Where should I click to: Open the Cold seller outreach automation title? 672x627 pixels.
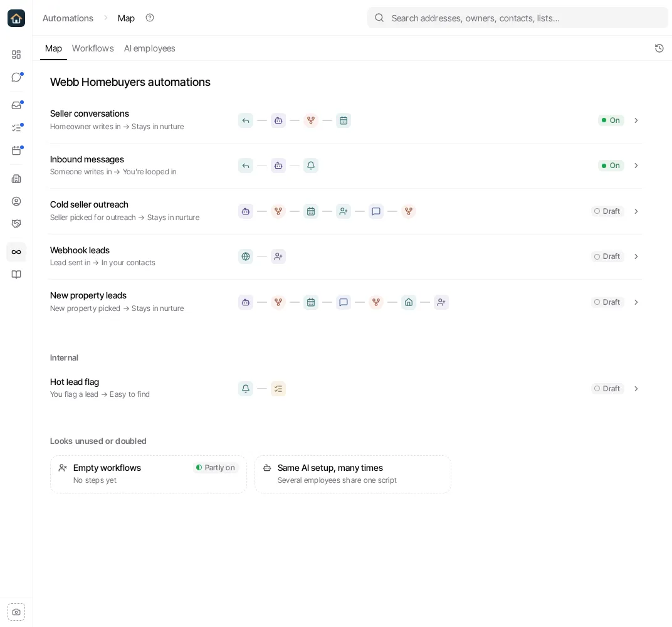(89, 204)
